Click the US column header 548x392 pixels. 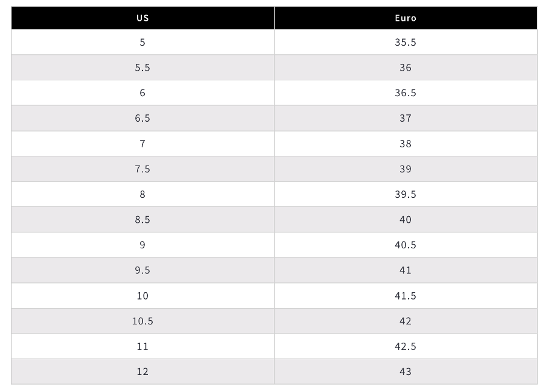tap(142, 18)
